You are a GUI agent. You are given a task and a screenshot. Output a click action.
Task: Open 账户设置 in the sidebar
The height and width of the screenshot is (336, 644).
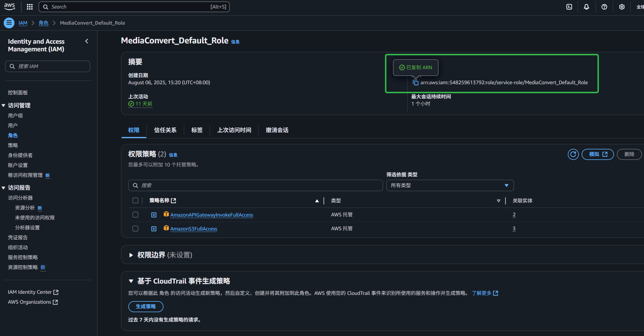click(x=18, y=165)
